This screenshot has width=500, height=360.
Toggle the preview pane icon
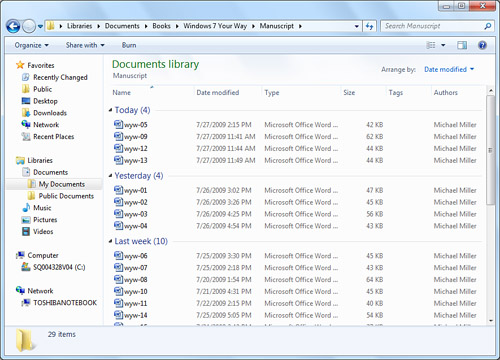[462, 45]
